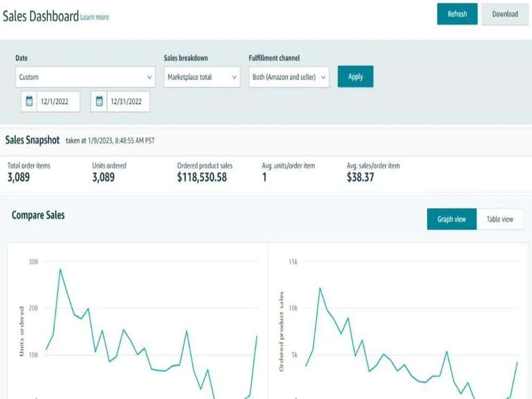This screenshot has height=399, width=532.
Task: Open the start date calendar icon
Action: tap(29, 101)
